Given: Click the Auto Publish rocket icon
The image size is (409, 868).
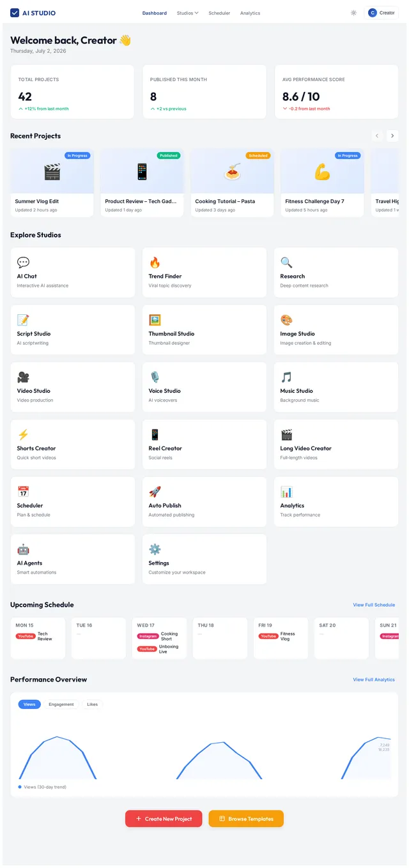Looking at the screenshot, I should click(x=155, y=492).
